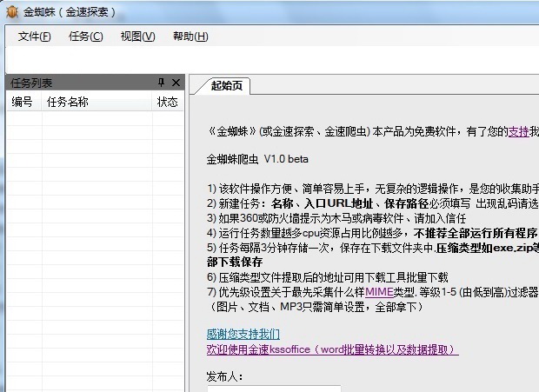Pin the 任务列表 panel with pushpin icon
This screenshot has height=392, width=539.
click(161, 83)
